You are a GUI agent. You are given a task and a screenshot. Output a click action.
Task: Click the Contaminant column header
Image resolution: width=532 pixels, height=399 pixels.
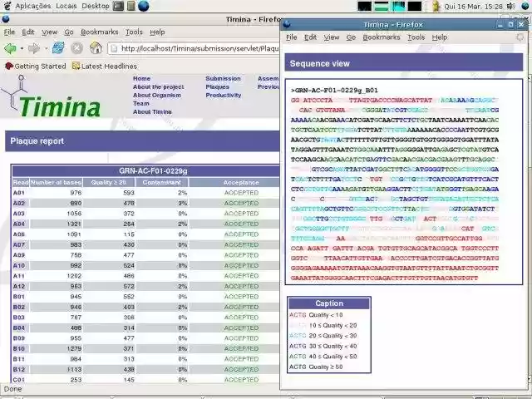tap(161, 183)
